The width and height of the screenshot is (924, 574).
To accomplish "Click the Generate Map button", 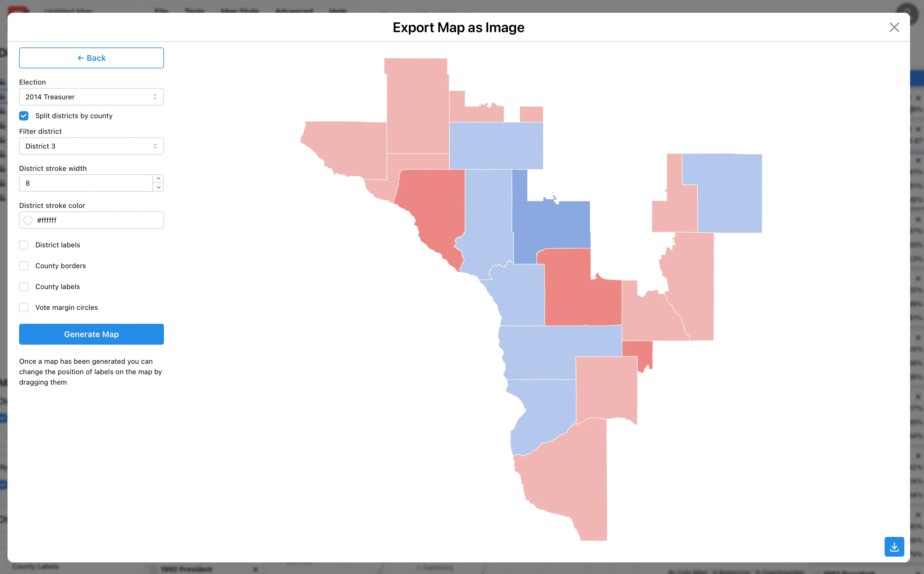I will 91,334.
